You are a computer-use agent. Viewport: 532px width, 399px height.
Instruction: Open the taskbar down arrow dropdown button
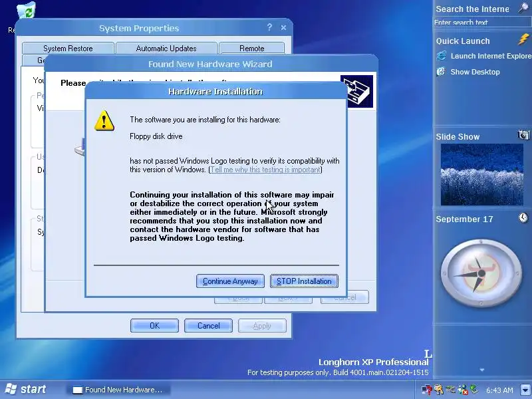(525, 390)
